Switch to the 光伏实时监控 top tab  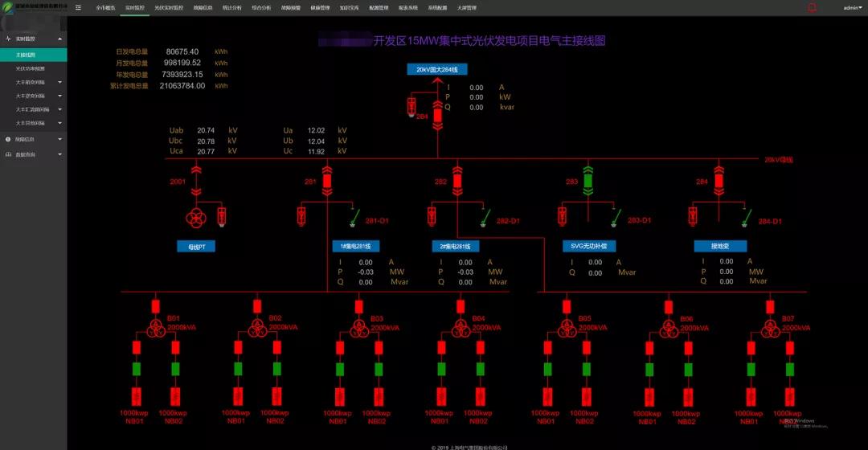169,7
